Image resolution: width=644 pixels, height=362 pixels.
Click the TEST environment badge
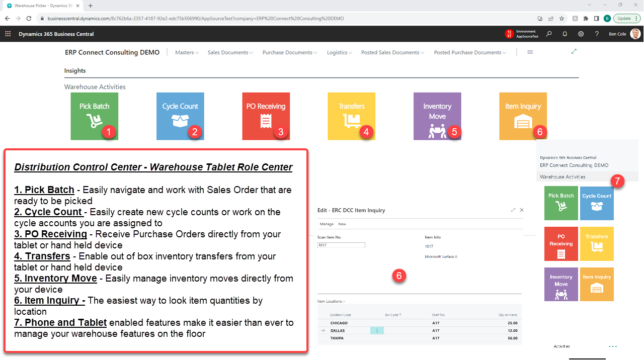(509, 34)
